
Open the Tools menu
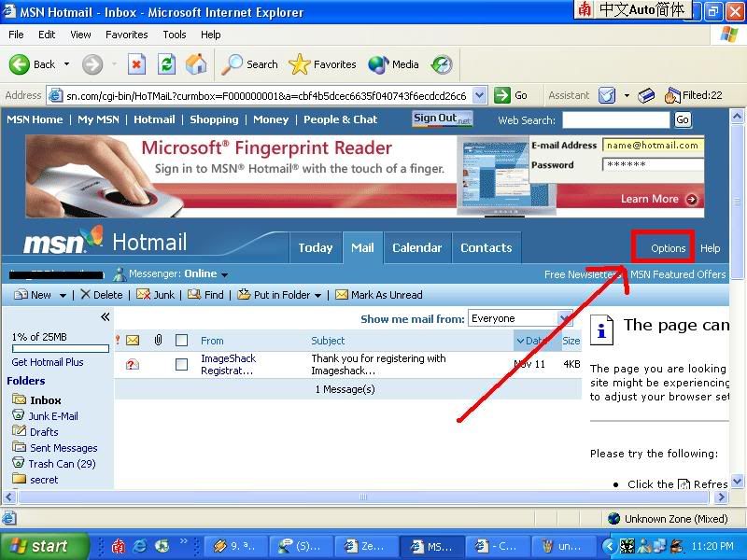click(x=175, y=35)
